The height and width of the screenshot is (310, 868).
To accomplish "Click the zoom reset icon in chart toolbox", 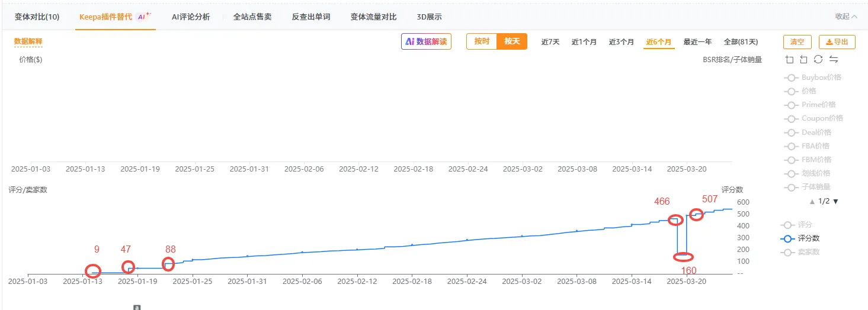I will (x=803, y=59).
